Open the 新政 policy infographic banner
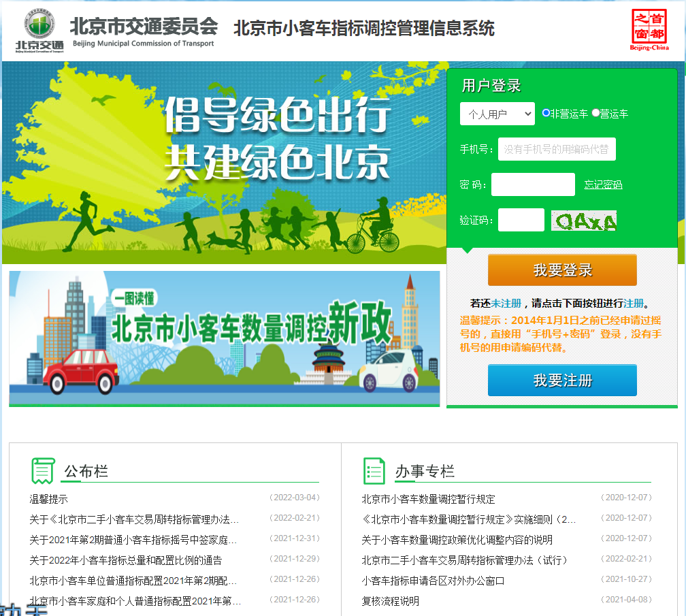Screen dimensions: 686x616 pos(224,338)
